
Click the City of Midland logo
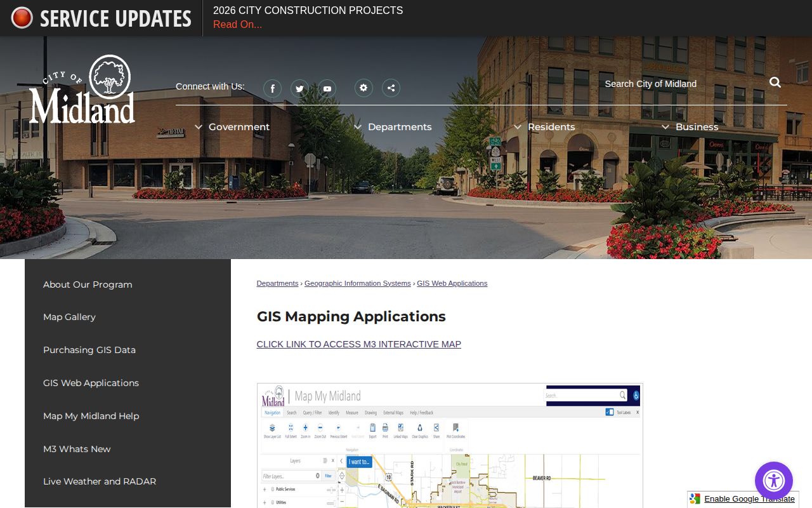[82, 90]
